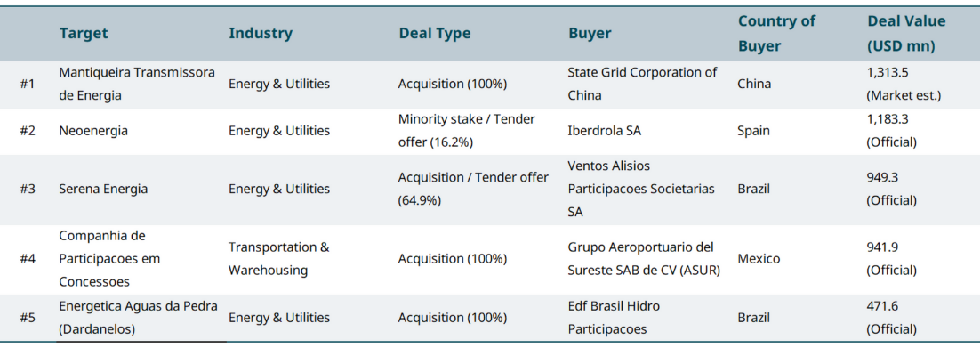Select the Mantiqueira Transmissora de Energia cell
The height and width of the screenshot is (356, 980).
coord(136,84)
